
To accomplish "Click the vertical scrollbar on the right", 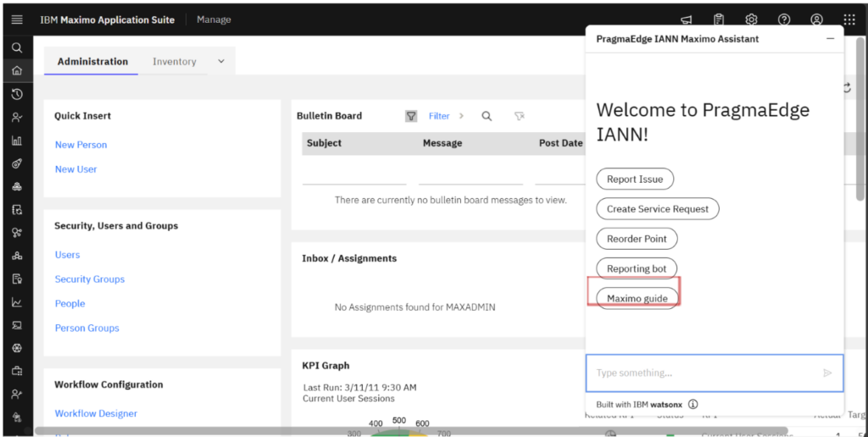I will (860, 119).
